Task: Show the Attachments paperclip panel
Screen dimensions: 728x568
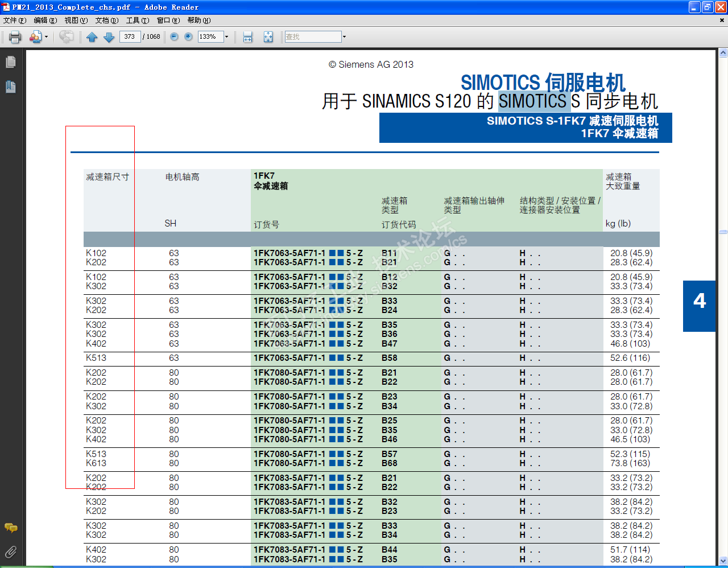Action: (11, 552)
